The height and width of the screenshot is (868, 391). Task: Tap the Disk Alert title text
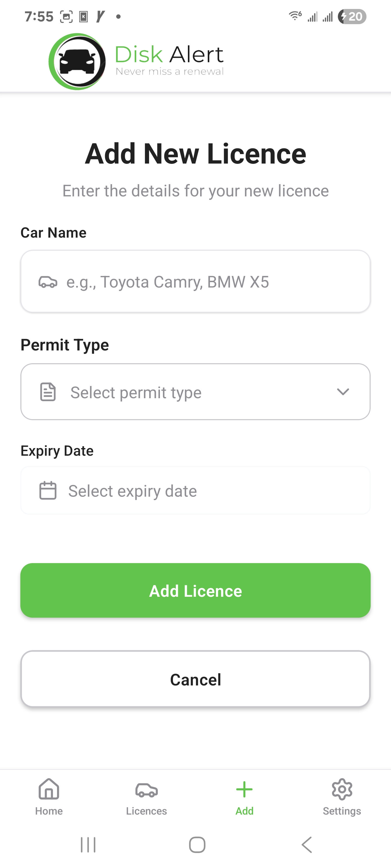(169, 55)
